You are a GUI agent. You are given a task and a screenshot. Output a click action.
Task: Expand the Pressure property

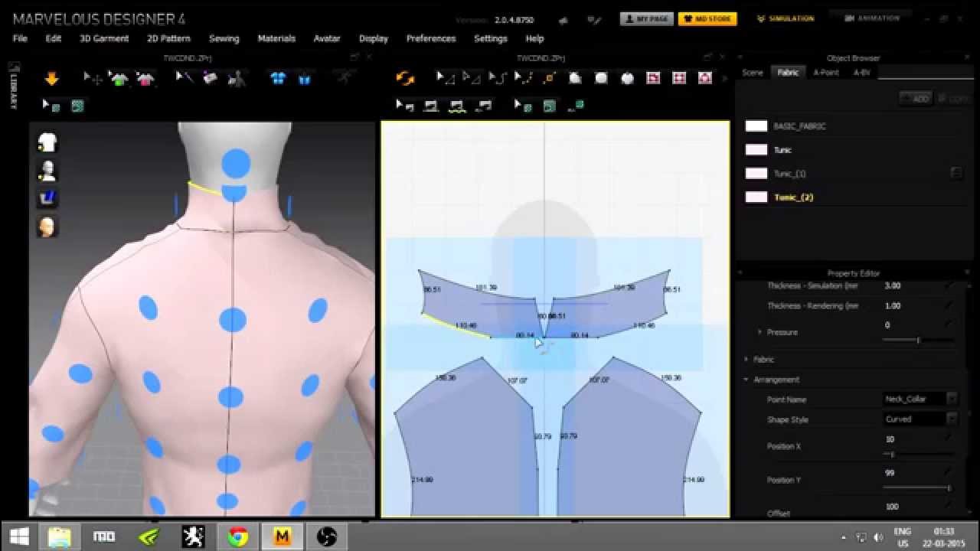[759, 332]
